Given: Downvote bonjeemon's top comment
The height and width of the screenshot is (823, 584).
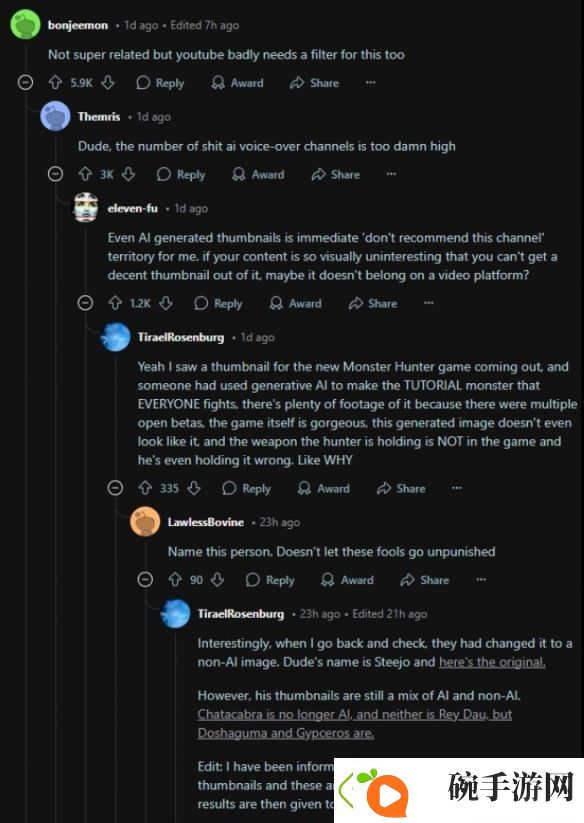Looking at the screenshot, I should (108, 82).
